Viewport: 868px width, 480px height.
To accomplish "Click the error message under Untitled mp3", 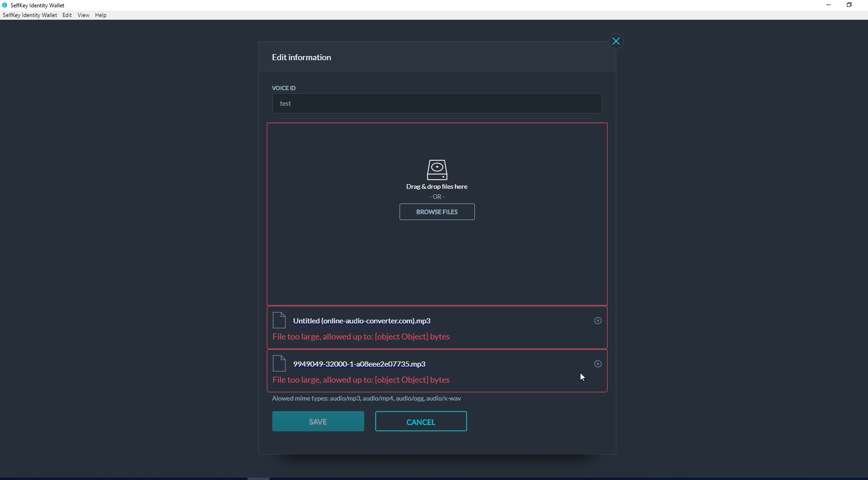I will pyautogui.click(x=361, y=337).
